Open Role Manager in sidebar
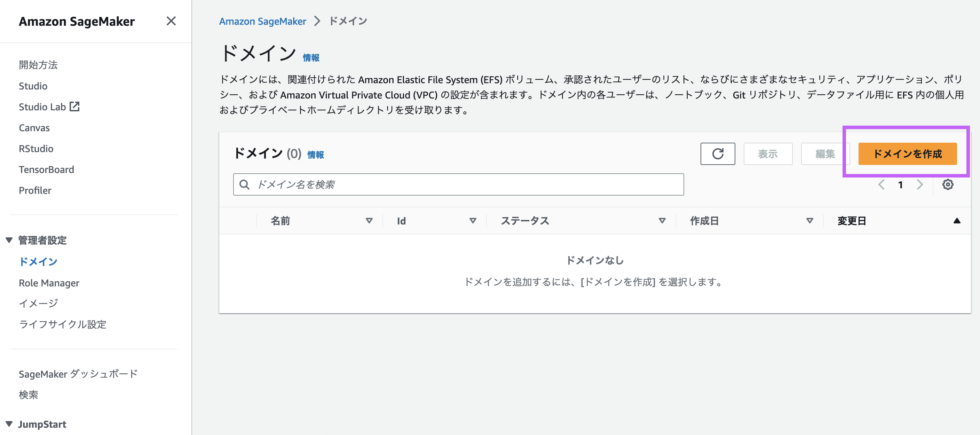Screen dimensions: 980x435 [x=49, y=283]
